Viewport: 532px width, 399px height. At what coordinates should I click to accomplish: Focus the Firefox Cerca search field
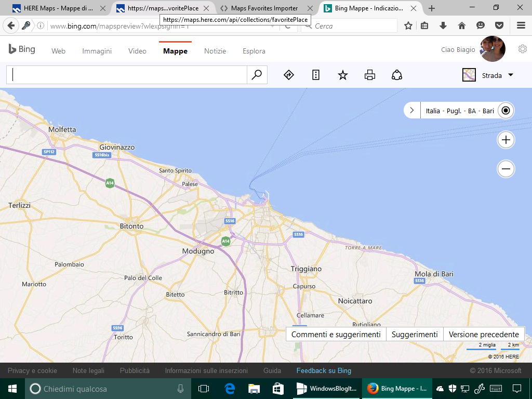350,26
